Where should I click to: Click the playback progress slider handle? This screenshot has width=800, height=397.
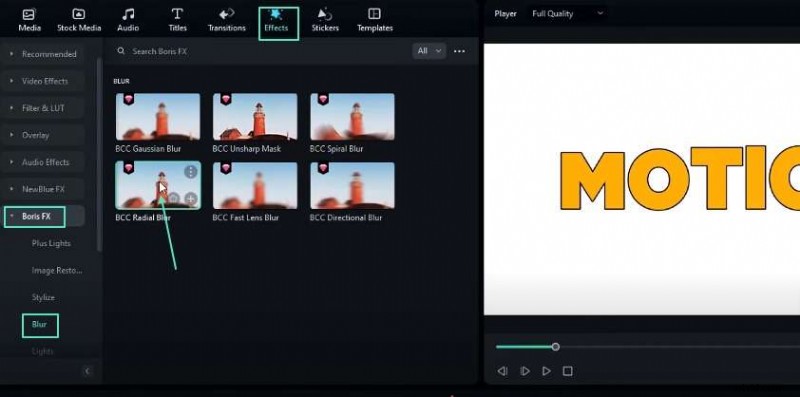tap(555, 347)
